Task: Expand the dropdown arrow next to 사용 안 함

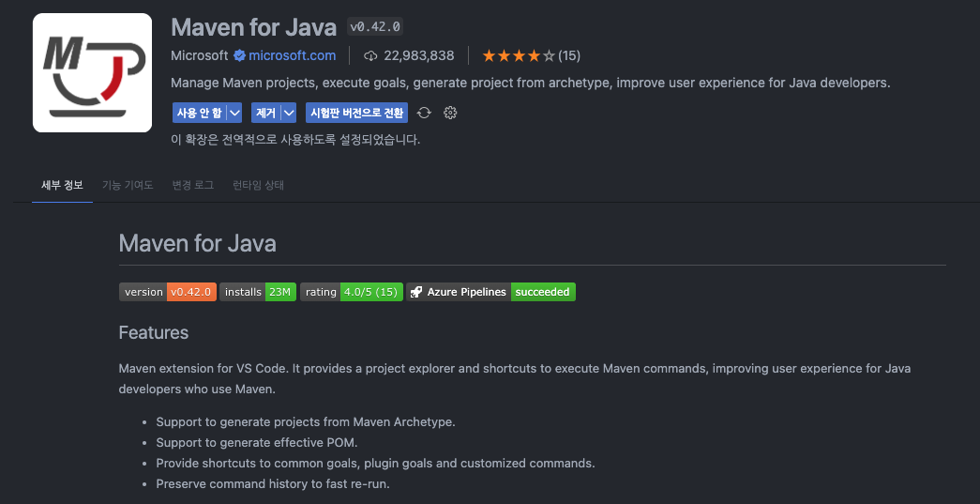Action: [x=234, y=113]
